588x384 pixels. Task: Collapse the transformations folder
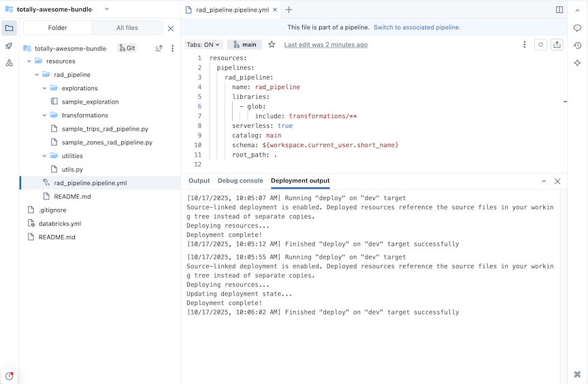coord(45,115)
